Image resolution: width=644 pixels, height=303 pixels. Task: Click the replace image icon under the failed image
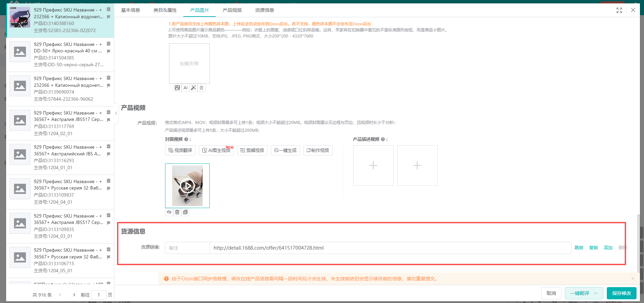(x=177, y=88)
